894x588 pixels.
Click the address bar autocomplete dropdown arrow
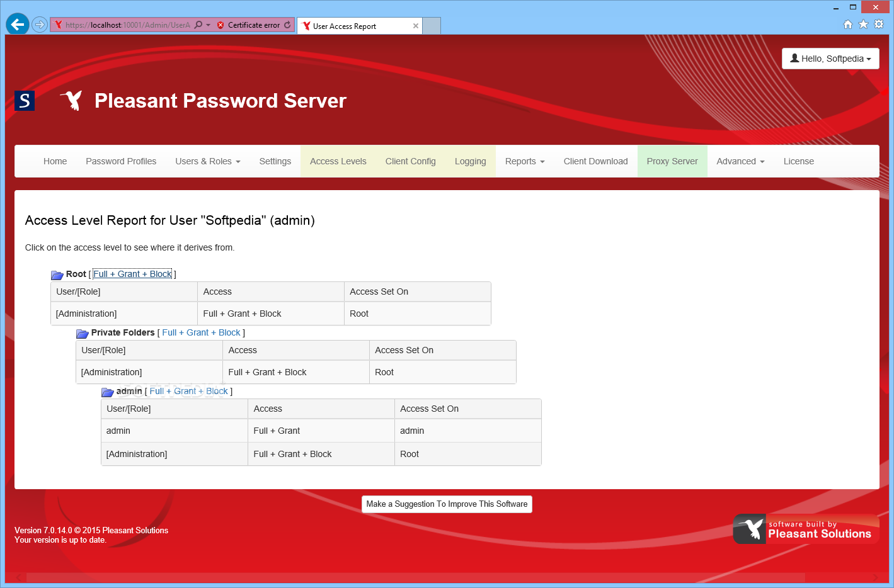coord(209,25)
